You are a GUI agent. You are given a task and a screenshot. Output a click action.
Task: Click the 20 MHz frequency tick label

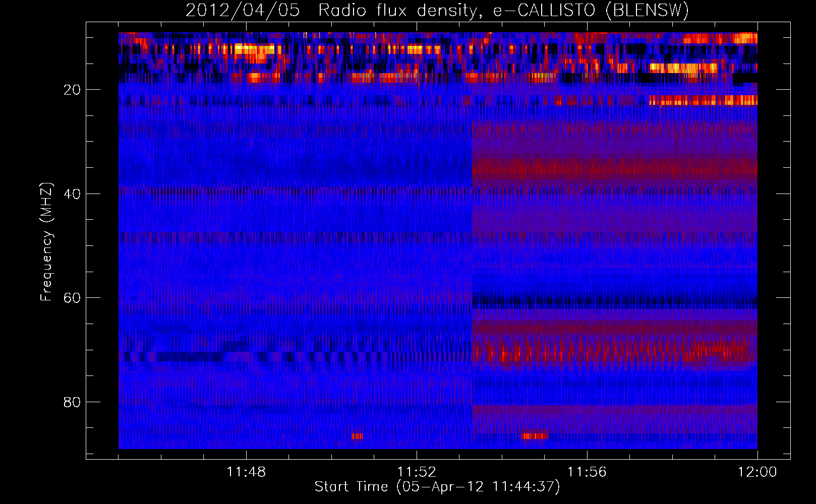click(x=73, y=90)
